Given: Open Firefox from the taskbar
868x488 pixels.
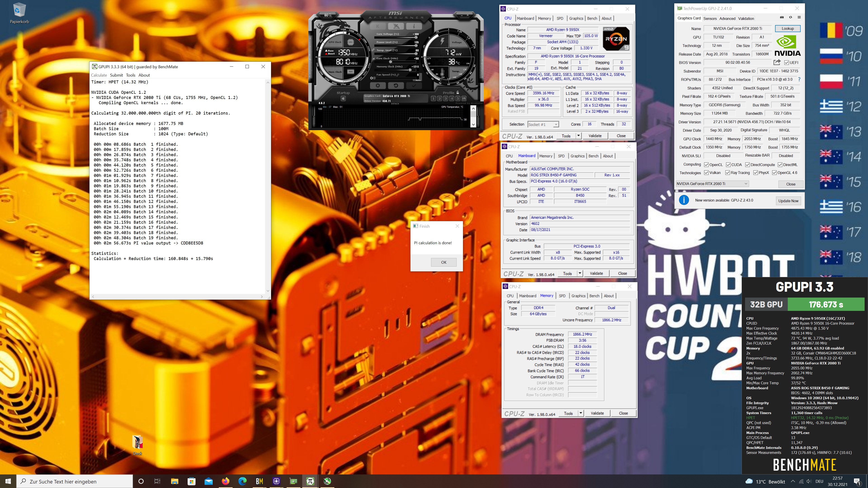Looking at the screenshot, I should tap(225, 481).
